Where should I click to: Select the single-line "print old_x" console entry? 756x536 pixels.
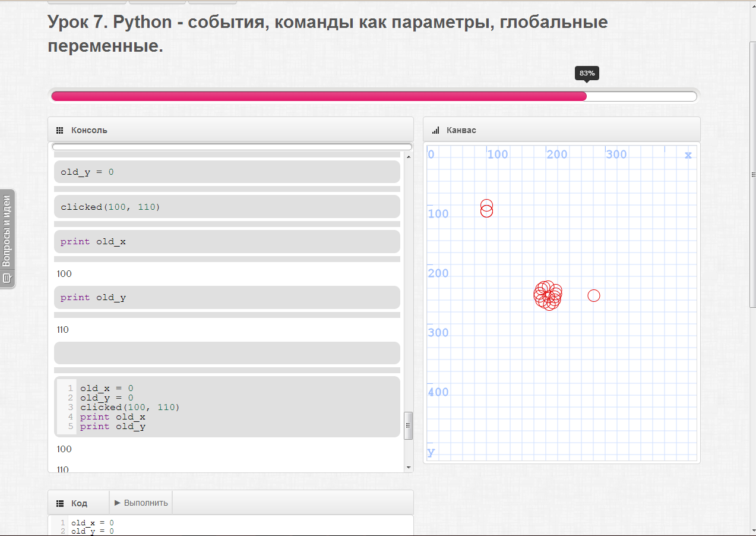227,241
